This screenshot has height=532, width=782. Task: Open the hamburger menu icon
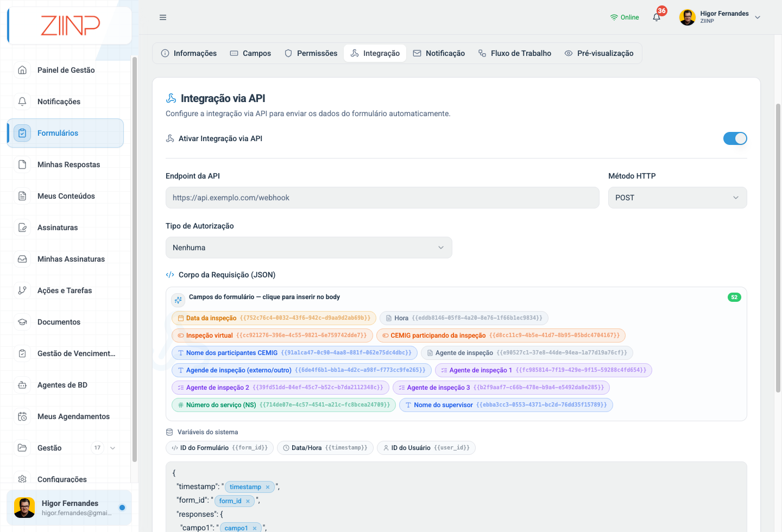(x=163, y=17)
